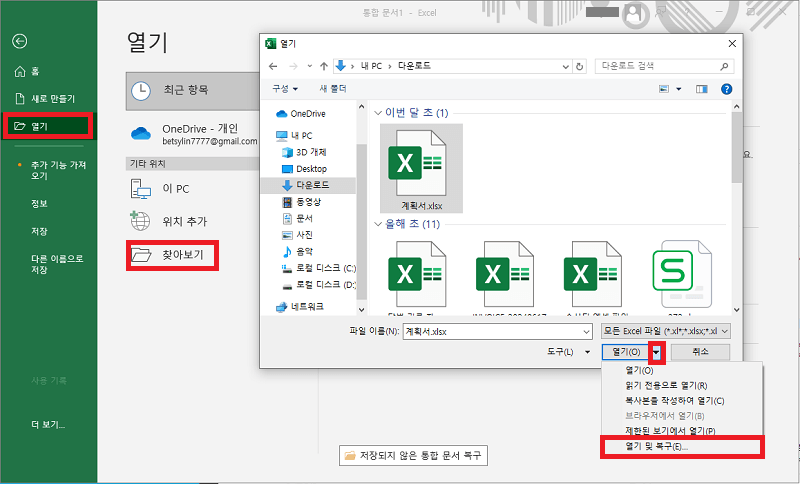Select OneDrive in navigation tree
The image size is (800, 484).
tap(301, 114)
